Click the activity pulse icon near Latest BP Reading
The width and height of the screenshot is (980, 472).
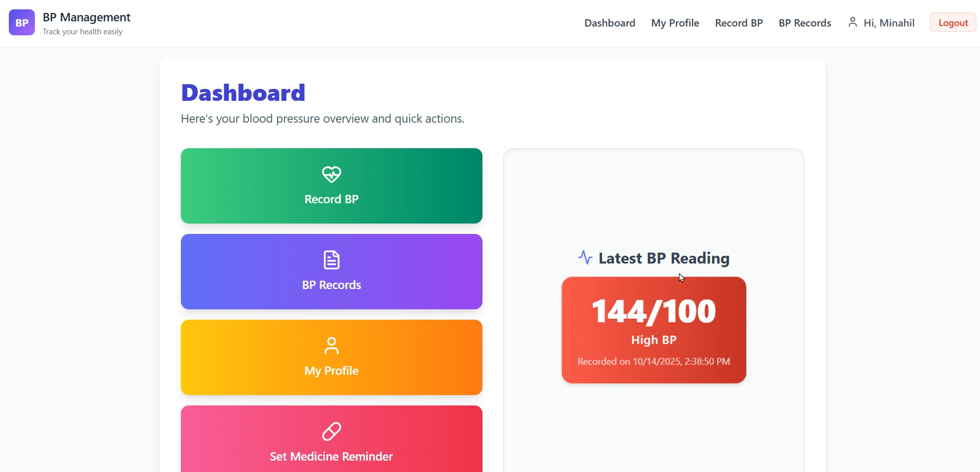tap(585, 257)
